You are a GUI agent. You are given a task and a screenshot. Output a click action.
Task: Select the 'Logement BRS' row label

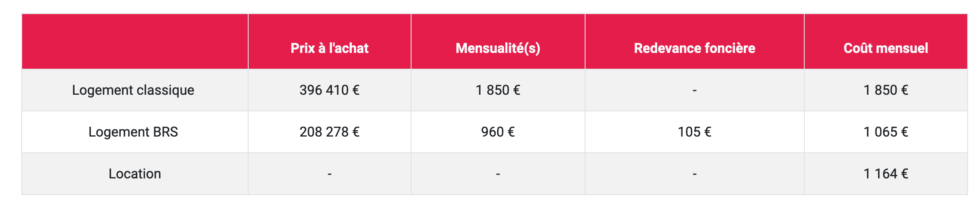point(133,132)
